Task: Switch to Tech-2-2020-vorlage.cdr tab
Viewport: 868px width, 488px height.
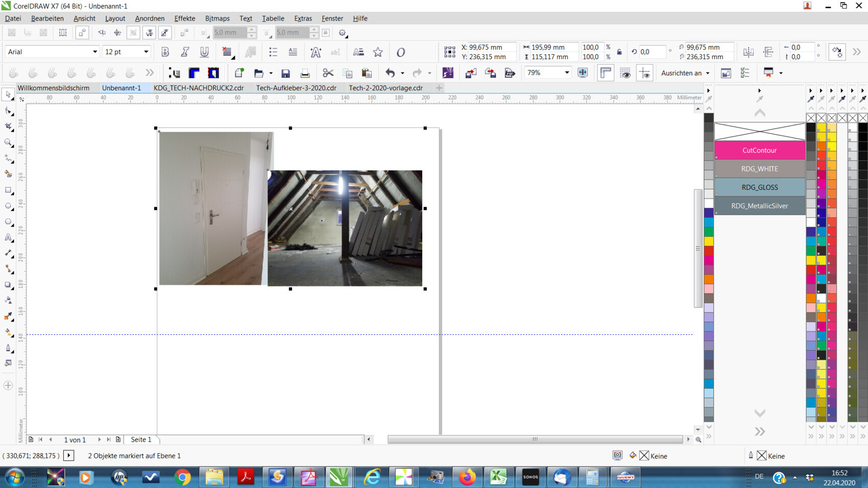Action: [x=385, y=88]
